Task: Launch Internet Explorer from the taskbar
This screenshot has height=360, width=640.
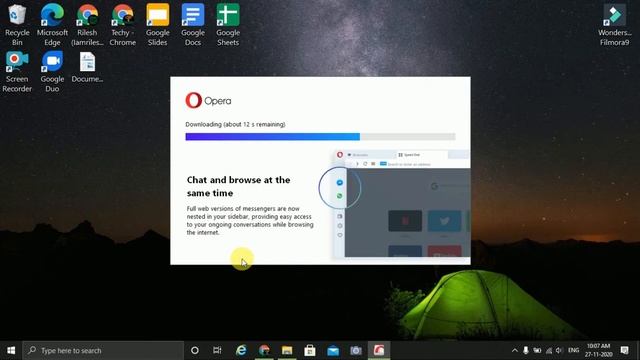Action: 241,350
